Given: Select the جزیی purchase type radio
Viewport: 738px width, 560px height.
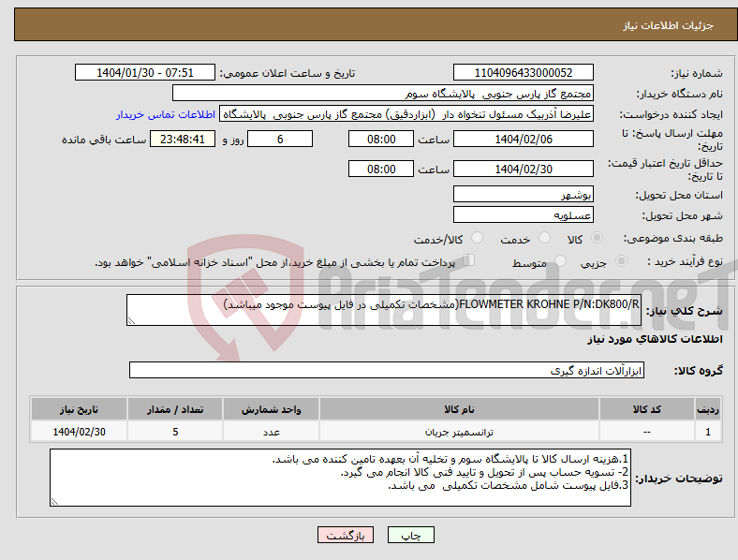Looking at the screenshot, I should 621,260.
